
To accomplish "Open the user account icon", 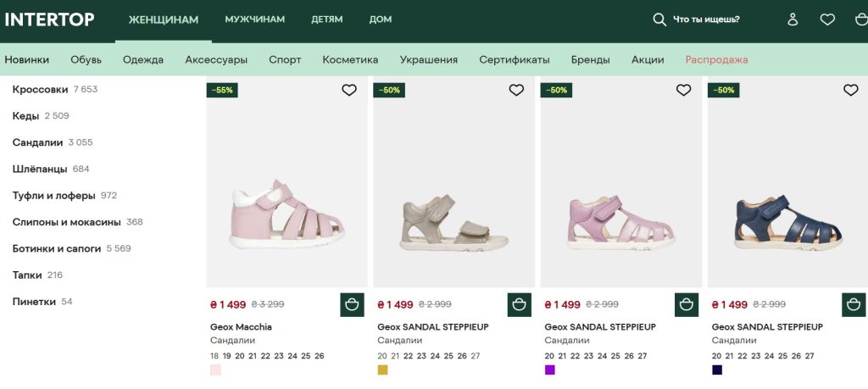I will coord(793,20).
